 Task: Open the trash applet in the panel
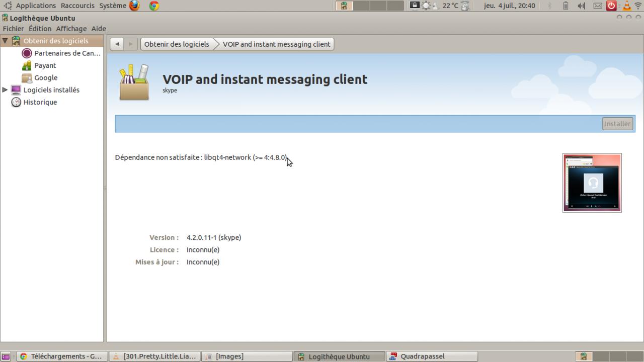pyautogui.click(x=465, y=6)
